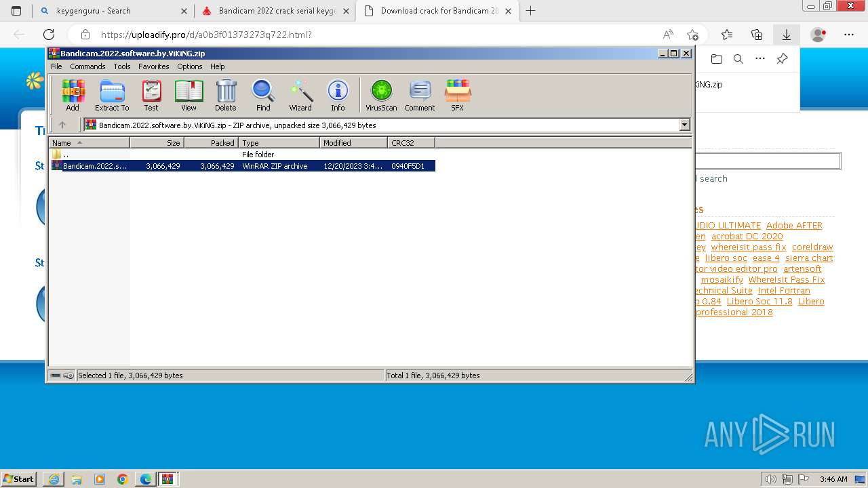Open the Favorites menu

(x=154, y=66)
